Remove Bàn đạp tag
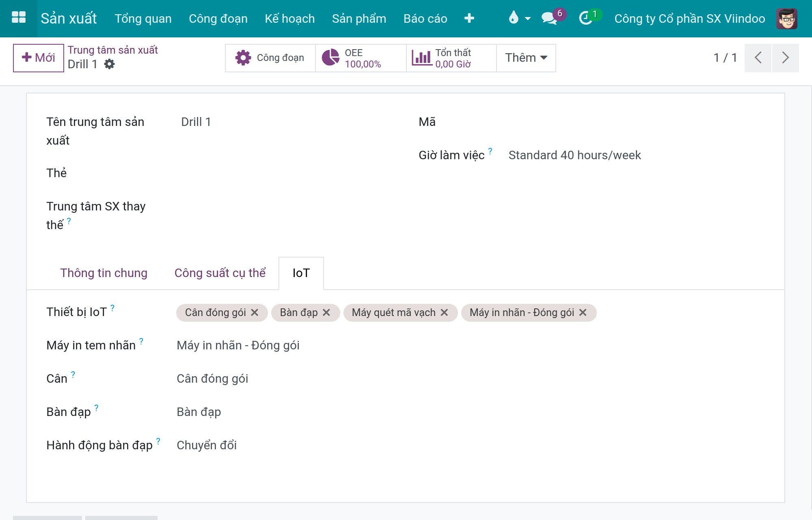Image resolution: width=812 pixels, height=520 pixels. pos(326,312)
